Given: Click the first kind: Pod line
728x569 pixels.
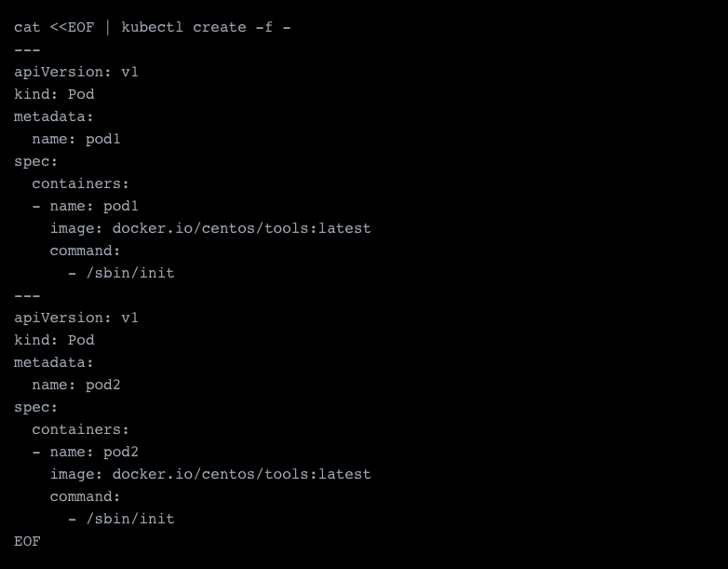Looking at the screenshot, I should tap(54, 94).
